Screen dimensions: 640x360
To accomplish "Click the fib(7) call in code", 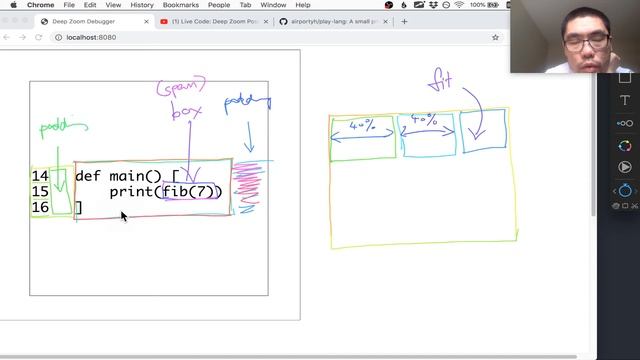I will pos(189,191).
